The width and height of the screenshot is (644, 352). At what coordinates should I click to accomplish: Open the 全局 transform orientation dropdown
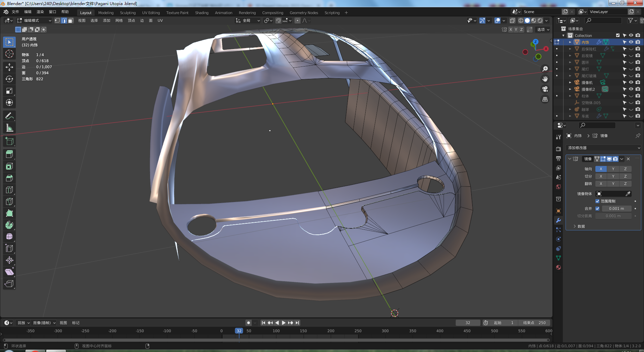click(248, 20)
